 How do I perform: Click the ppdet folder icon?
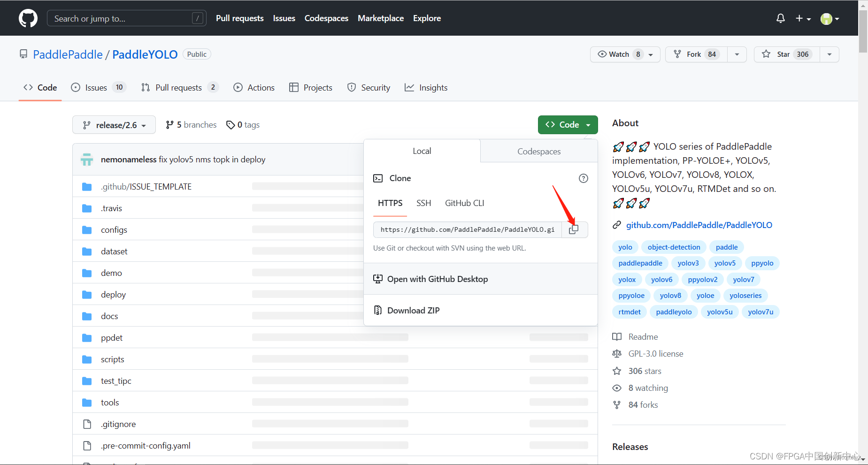[x=87, y=338]
